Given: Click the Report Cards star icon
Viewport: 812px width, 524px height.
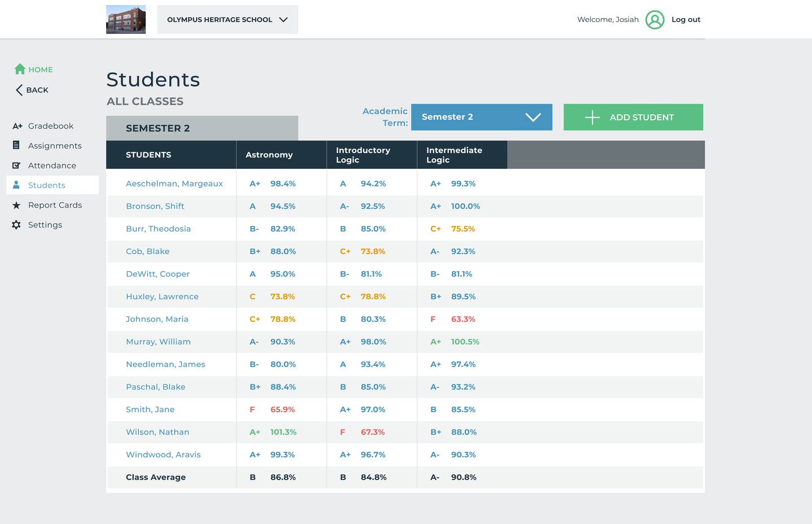Looking at the screenshot, I should coord(16,205).
